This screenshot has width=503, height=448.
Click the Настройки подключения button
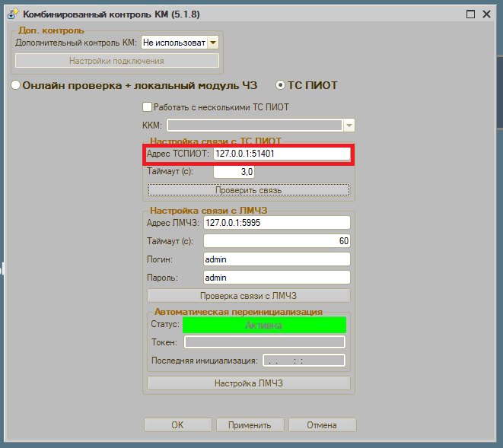click(117, 61)
